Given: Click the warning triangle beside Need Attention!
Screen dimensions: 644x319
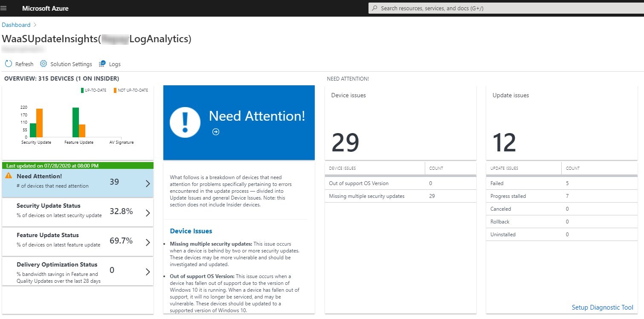Looking at the screenshot, I should pos(9,175).
